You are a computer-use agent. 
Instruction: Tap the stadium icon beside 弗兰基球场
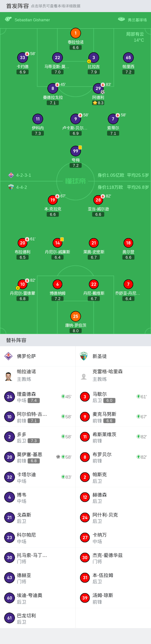121,19
